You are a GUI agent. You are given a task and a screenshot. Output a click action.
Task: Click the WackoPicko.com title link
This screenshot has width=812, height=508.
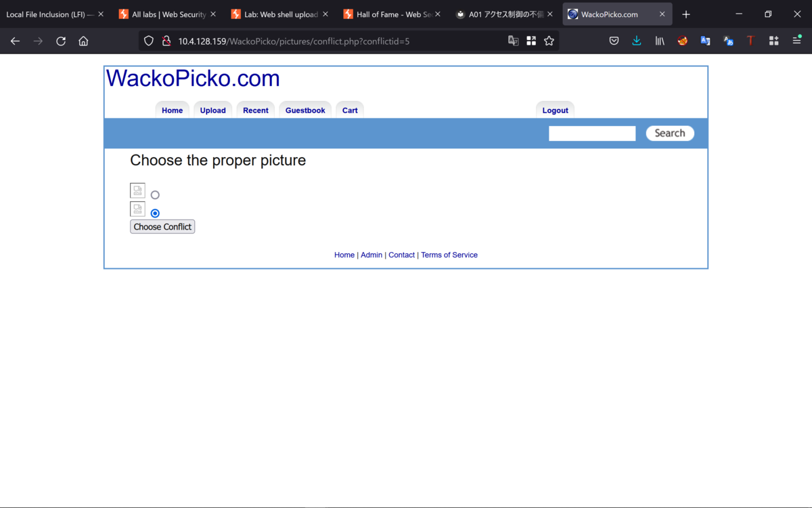193,79
